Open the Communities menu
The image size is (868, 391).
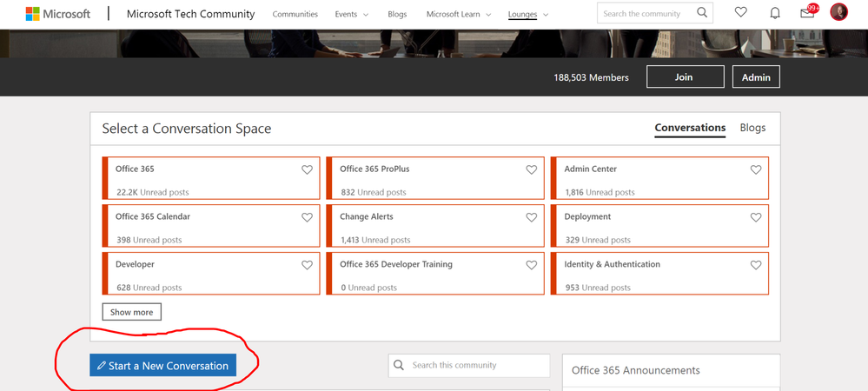[295, 15]
